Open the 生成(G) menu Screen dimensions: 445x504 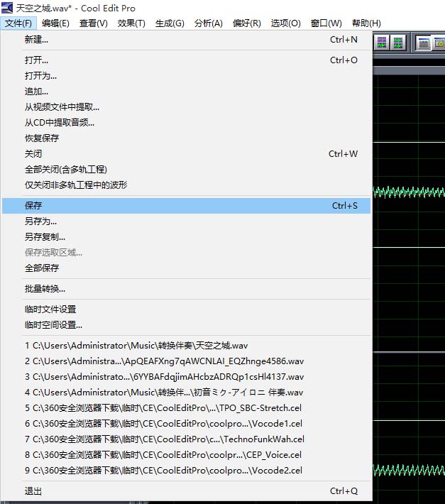170,23
